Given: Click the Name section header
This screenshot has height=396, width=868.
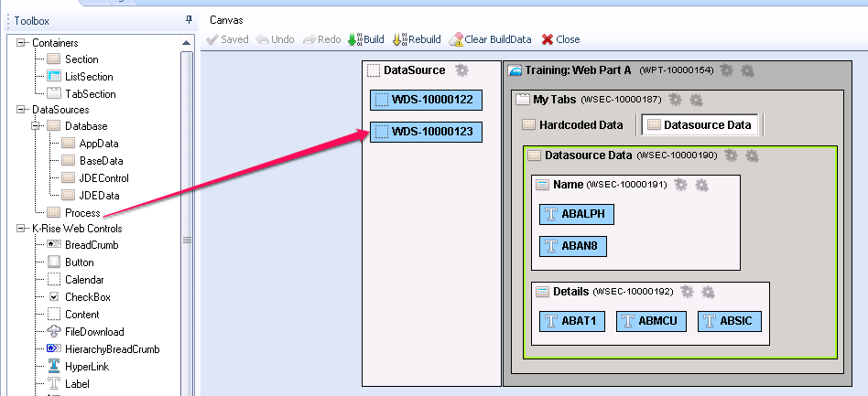Looking at the screenshot, I should tap(568, 184).
